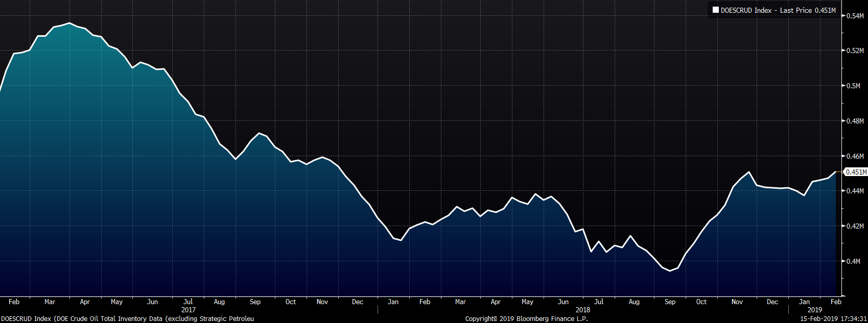Click the 0.54M y-axis label
The width and height of the screenshot is (868, 323).
(855, 16)
